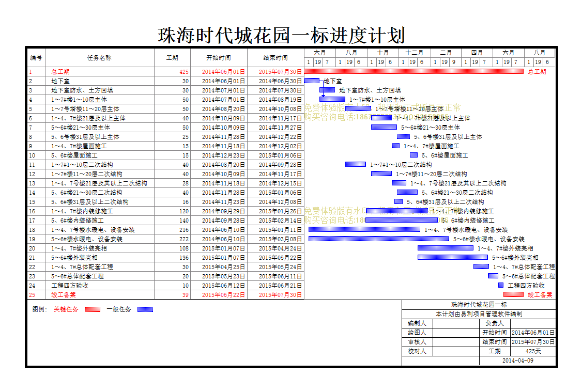Select task name 地下室防水、土方回填
582x392 pixels.
pyautogui.click(x=82, y=90)
